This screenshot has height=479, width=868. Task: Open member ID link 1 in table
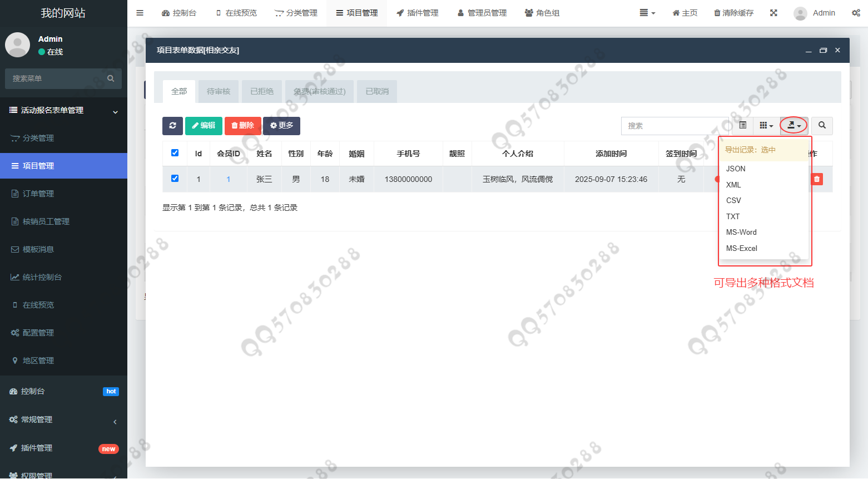click(228, 179)
